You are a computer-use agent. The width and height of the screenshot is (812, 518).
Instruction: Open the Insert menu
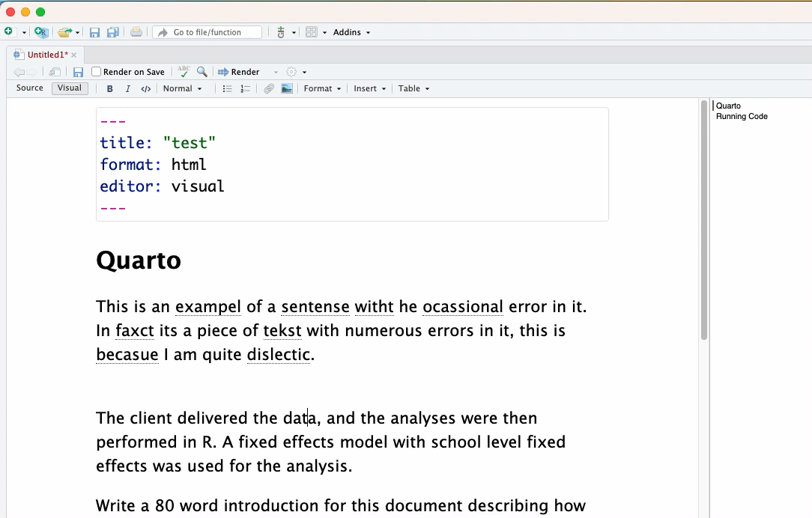[370, 88]
